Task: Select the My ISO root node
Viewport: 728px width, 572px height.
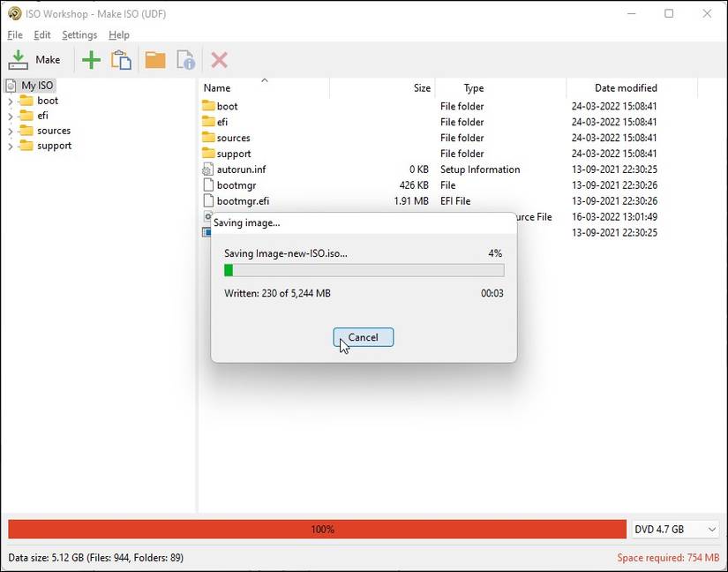Action: (36, 85)
